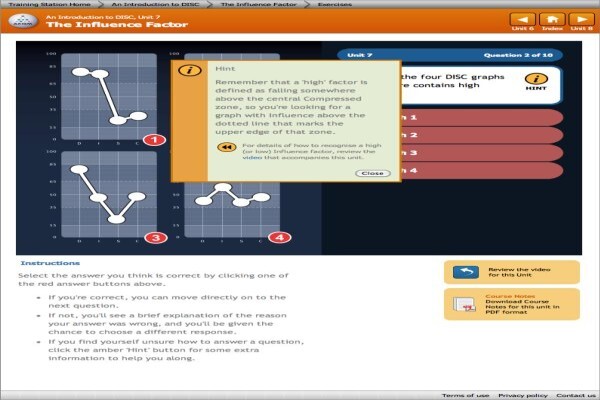Select graph number 4 badge
600x400 pixels.
click(x=279, y=237)
